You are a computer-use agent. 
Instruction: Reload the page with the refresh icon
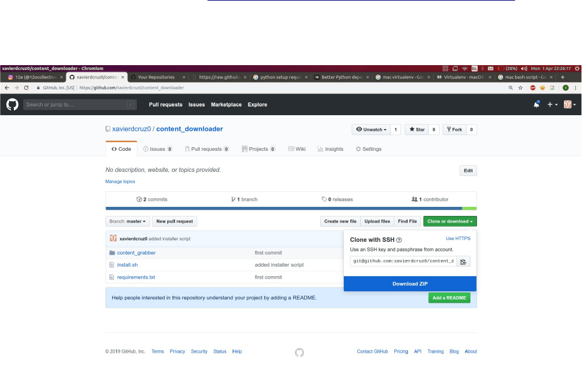coord(26,88)
